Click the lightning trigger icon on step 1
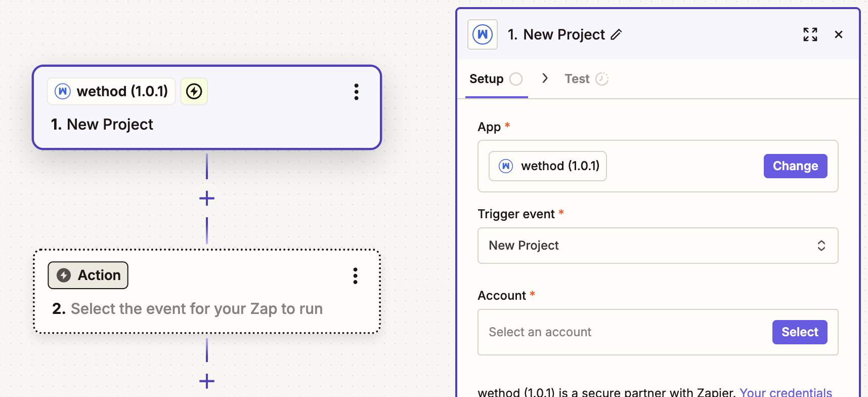Screen dimensions: 868x397 [194, 92]
